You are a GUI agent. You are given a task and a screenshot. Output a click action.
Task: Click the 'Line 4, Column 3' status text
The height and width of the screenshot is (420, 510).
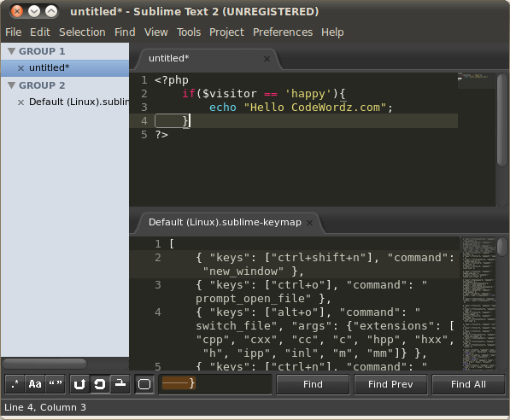tap(45, 407)
